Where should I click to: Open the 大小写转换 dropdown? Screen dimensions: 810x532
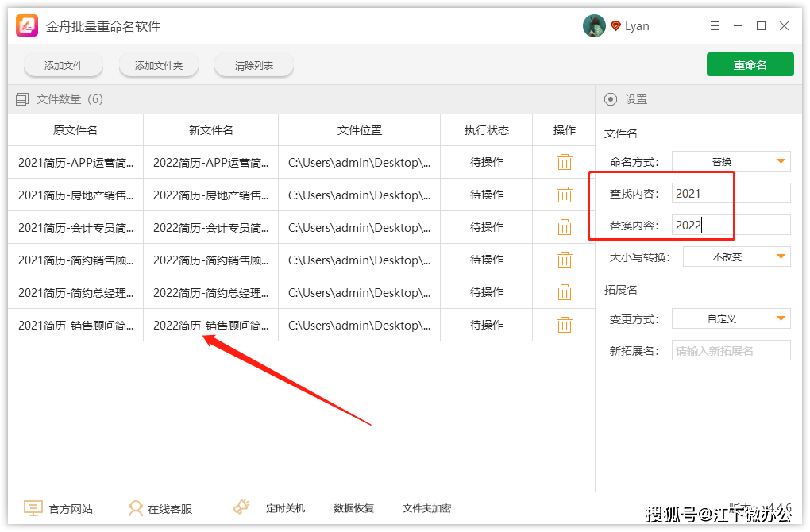736,256
